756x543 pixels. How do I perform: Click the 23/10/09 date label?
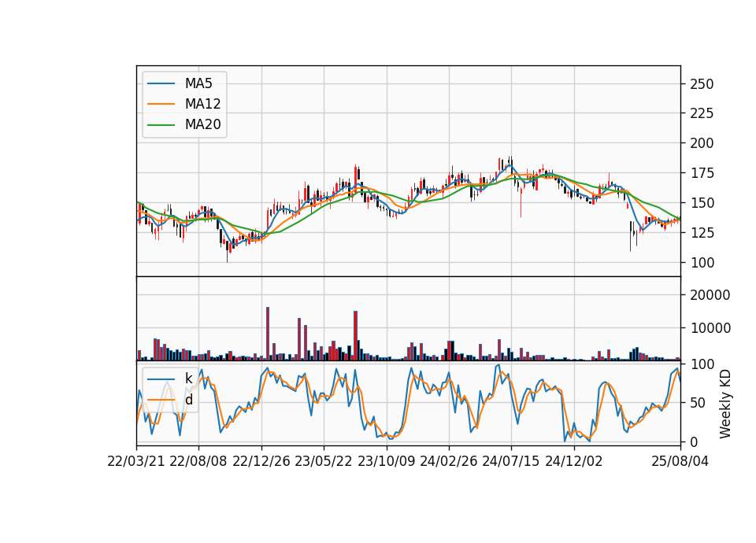pyautogui.click(x=386, y=462)
